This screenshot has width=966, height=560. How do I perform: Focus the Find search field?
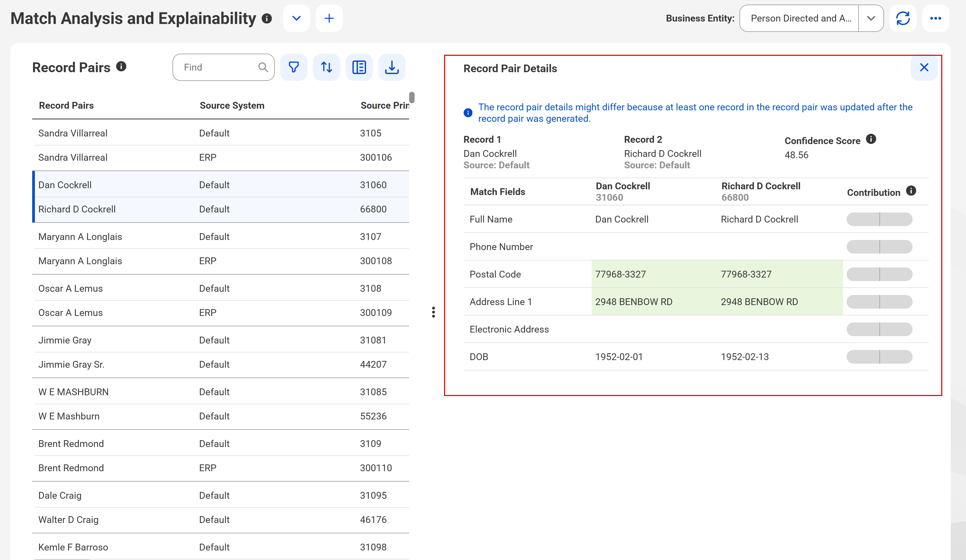pos(224,68)
